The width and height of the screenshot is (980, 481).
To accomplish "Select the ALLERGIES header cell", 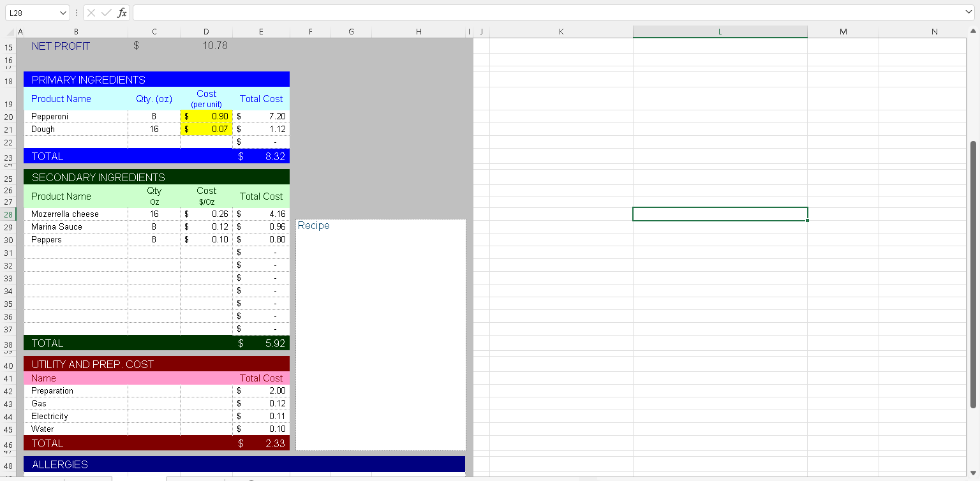I will coord(60,464).
